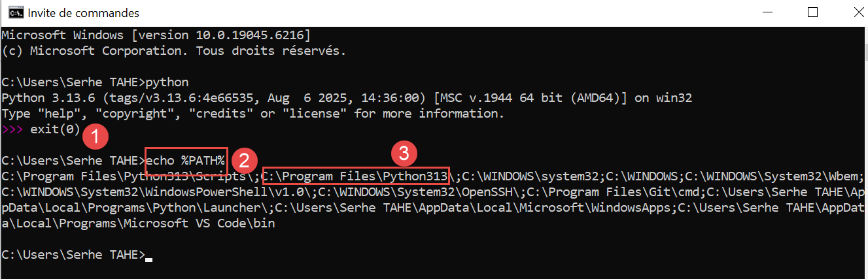This screenshot has width=868, height=279.
Task: Maximize the Invite de commandes window
Action: [812, 12]
